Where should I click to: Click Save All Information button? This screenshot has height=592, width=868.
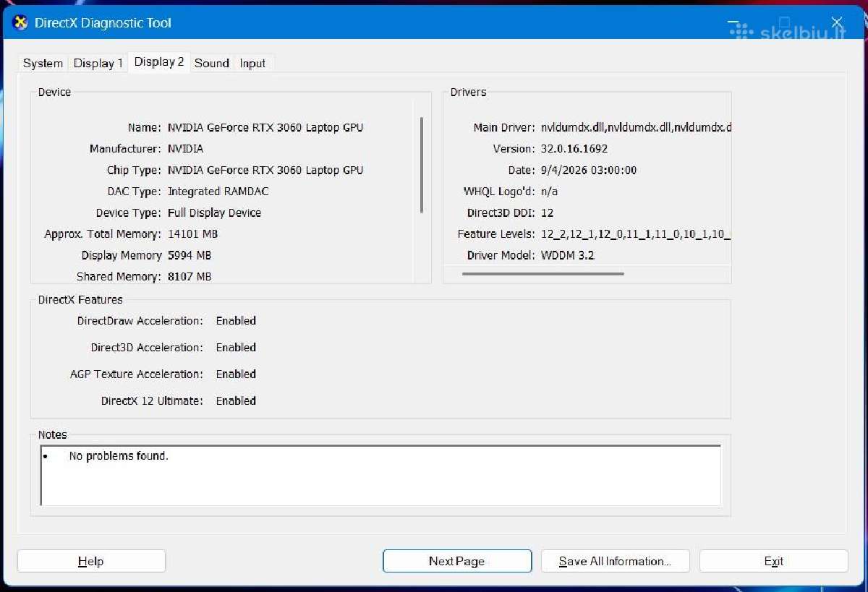(x=615, y=561)
